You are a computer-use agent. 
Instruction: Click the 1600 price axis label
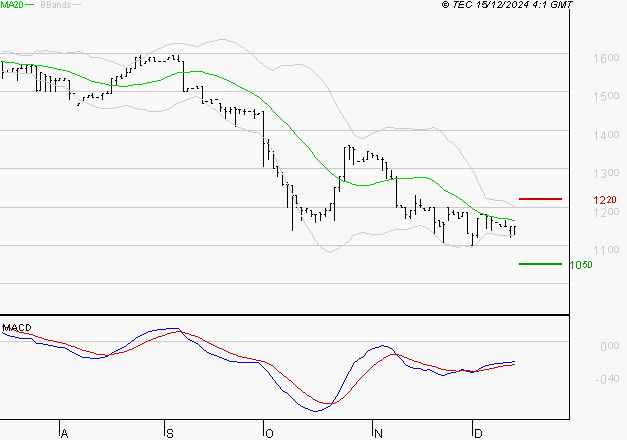click(606, 58)
